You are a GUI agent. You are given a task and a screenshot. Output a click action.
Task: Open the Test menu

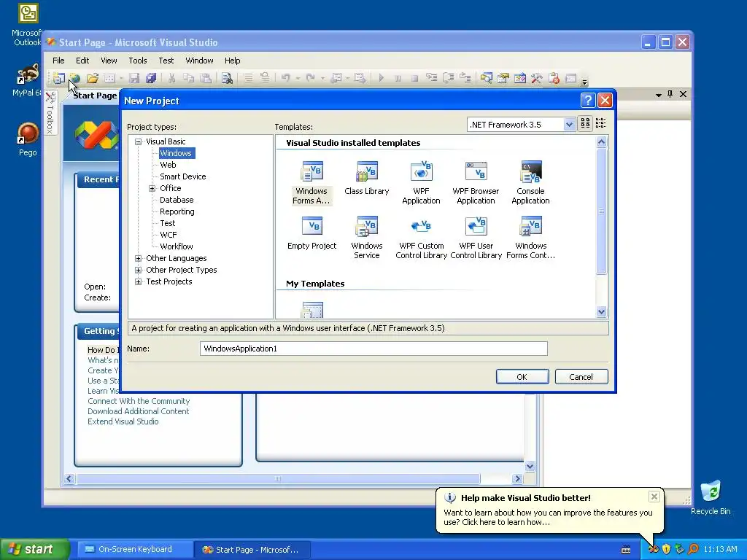pyautogui.click(x=166, y=61)
